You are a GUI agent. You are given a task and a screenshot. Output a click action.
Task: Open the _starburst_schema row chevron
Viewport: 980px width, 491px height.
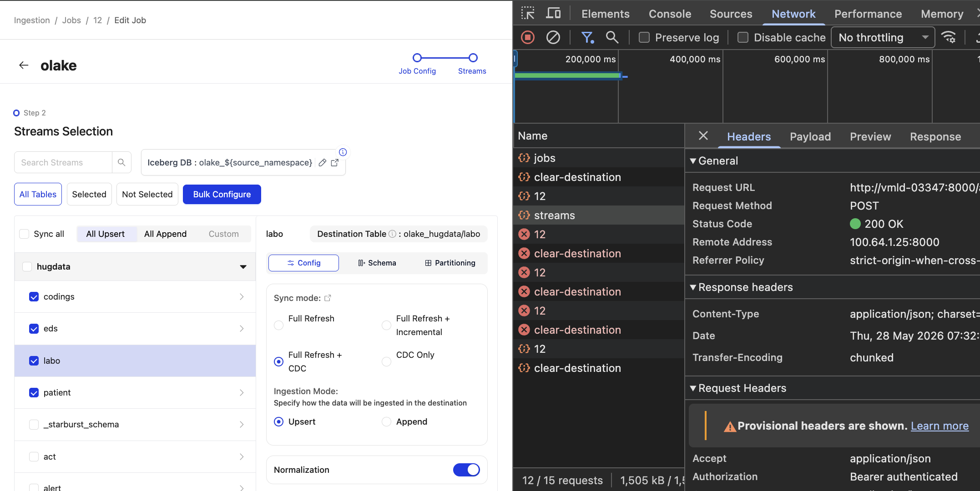(242, 424)
